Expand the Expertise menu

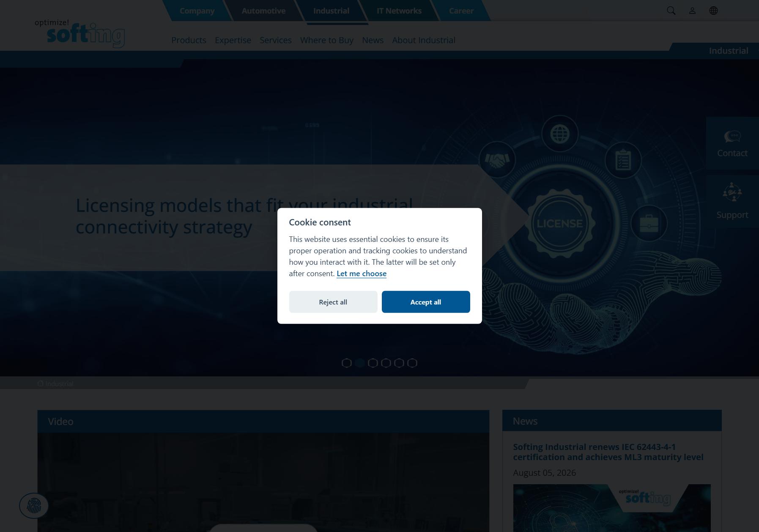(x=233, y=40)
